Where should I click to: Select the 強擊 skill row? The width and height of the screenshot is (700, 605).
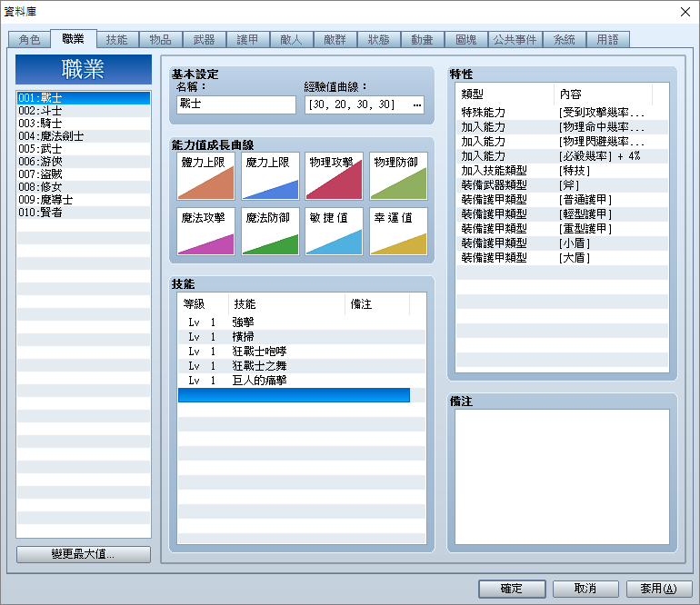tap(301, 322)
